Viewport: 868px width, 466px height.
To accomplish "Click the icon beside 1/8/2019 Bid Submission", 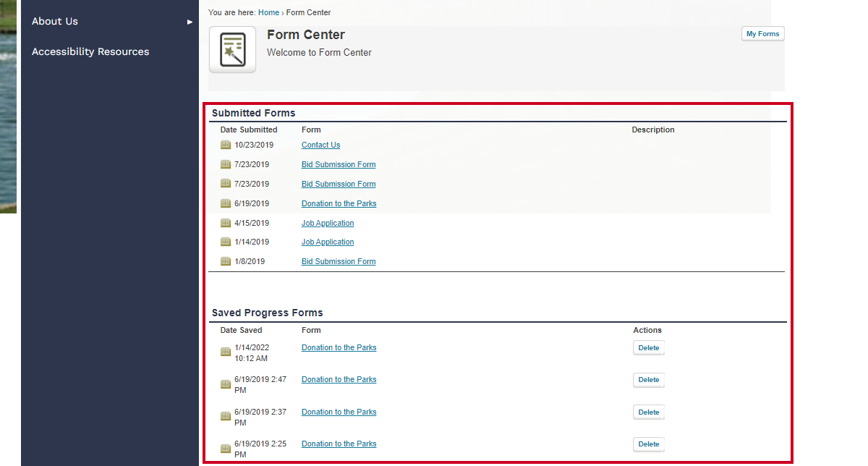I will [x=226, y=261].
